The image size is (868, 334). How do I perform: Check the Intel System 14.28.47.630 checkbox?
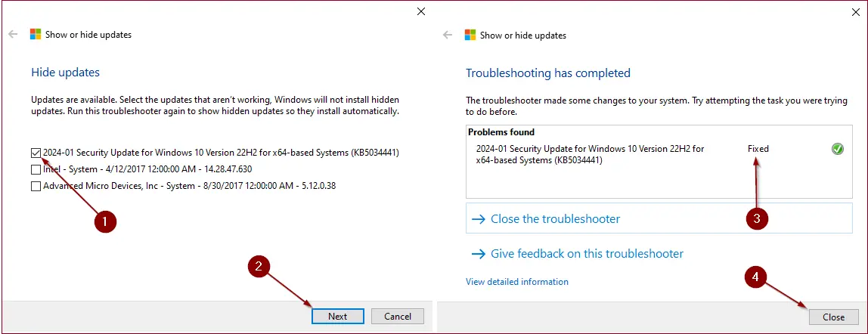click(x=36, y=169)
